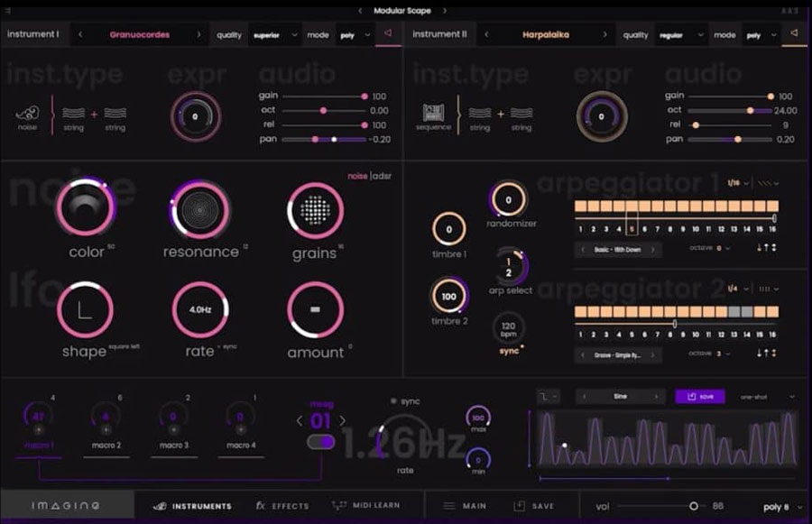Viewport: 812px width, 524px height.
Task: Open the one-shot mode dropdown
Action: (768, 397)
